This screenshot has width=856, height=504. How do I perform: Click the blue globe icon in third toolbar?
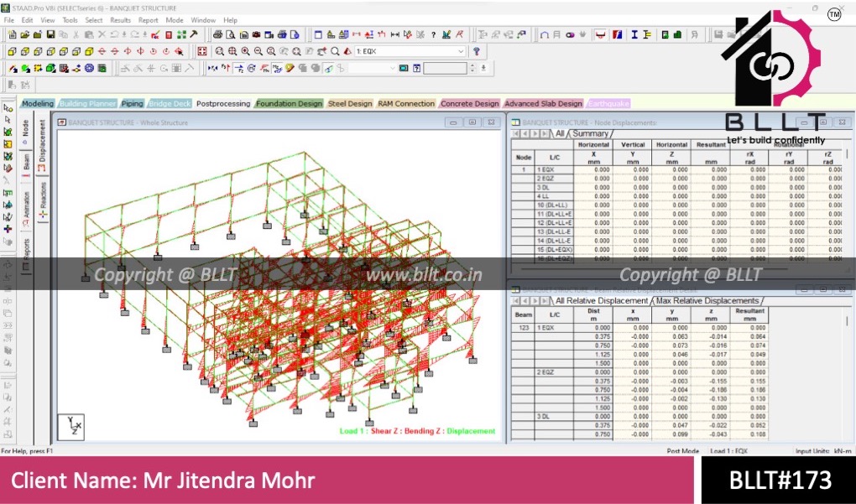click(89, 68)
